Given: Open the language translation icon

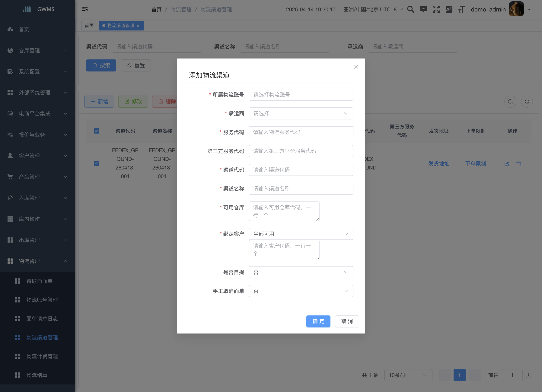Looking at the screenshot, I should point(449,9).
